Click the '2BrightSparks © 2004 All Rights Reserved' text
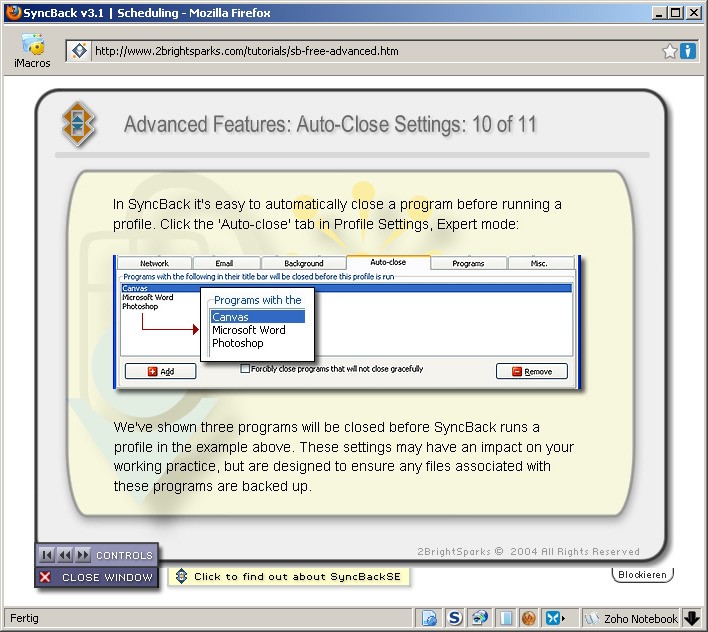Viewport: 708px width, 632px height. 528,552
